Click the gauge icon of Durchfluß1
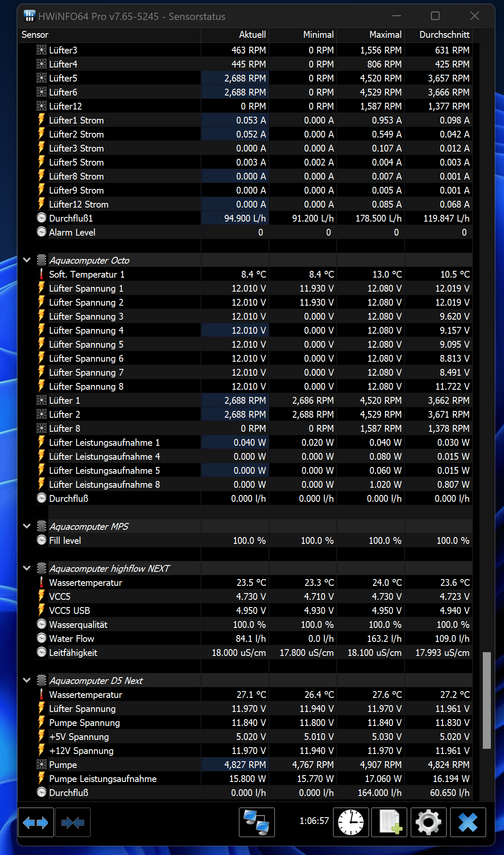This screenshot has width=504, height=855. (42, 218)
